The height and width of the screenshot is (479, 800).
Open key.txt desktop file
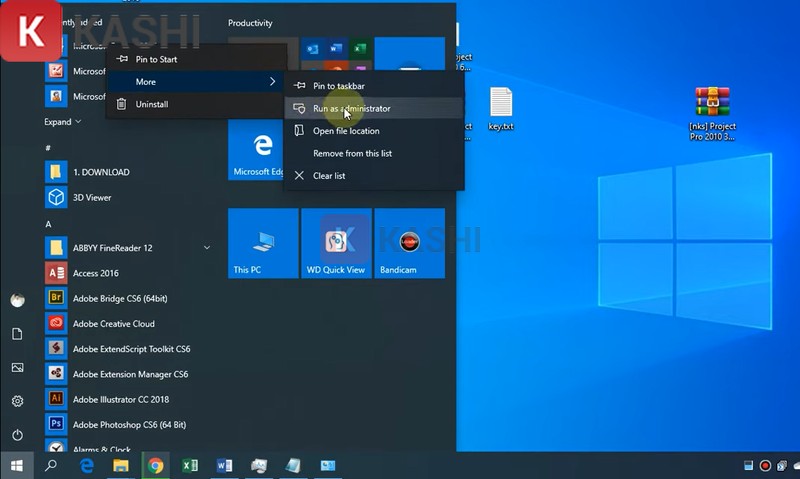point(501,109)
